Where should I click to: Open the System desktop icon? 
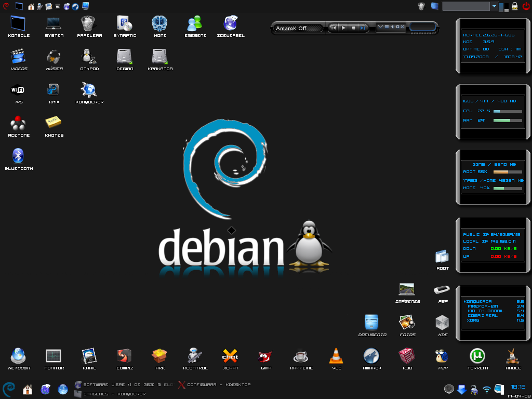[x=54, y=23]
